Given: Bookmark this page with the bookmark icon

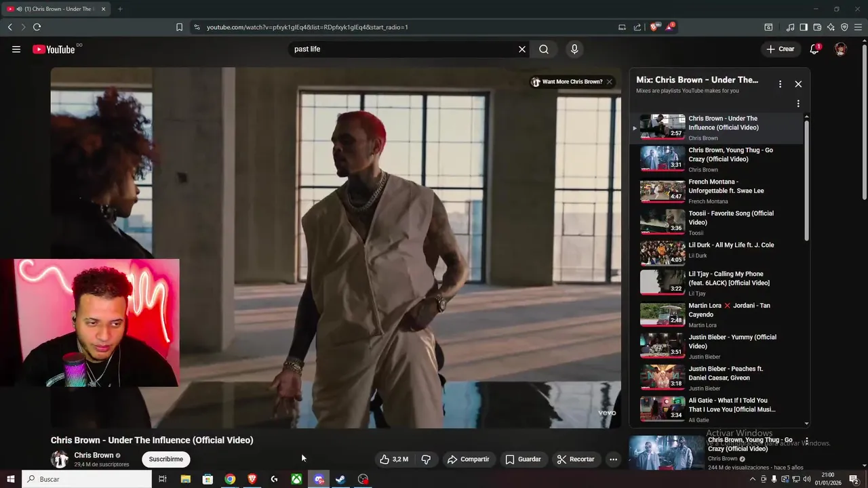Looking at the screenshot, I should point(179,27).
